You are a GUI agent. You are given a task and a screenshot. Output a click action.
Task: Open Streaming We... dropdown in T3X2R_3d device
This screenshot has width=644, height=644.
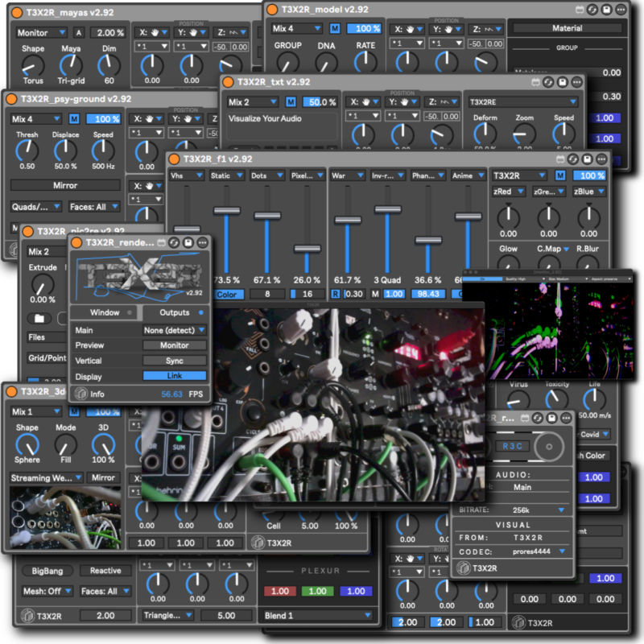tap(46, 477)
